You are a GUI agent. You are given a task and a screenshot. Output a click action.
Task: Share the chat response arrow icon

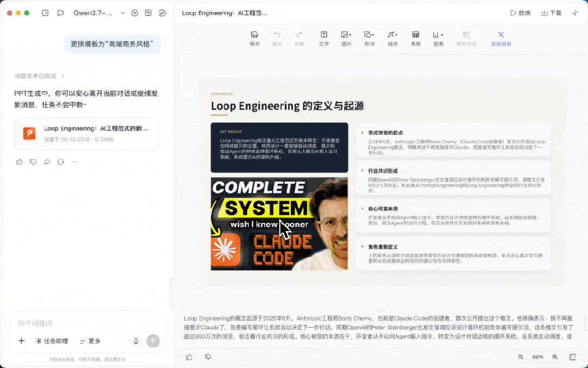(x=47, y=162)
